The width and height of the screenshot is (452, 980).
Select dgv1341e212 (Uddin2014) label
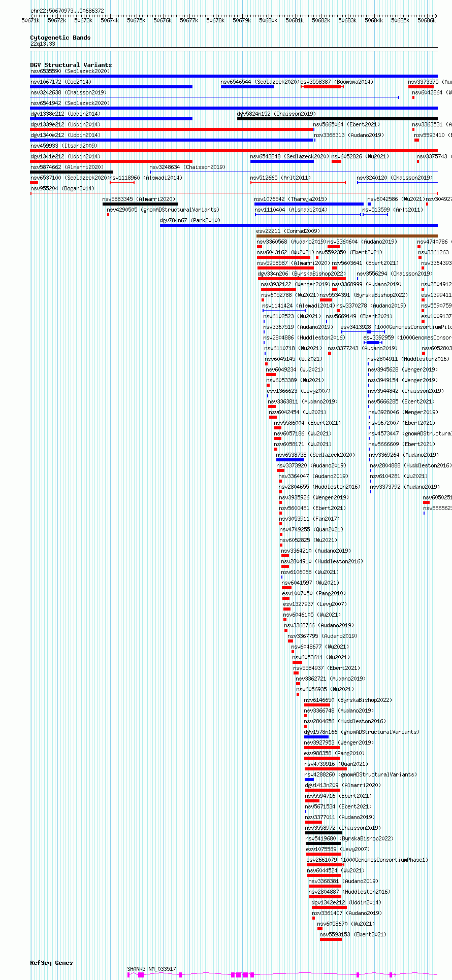[x=66, y=156]
